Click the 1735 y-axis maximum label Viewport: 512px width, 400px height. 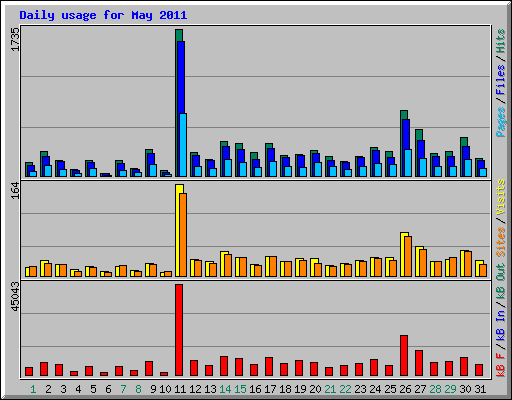click(15, 39)
